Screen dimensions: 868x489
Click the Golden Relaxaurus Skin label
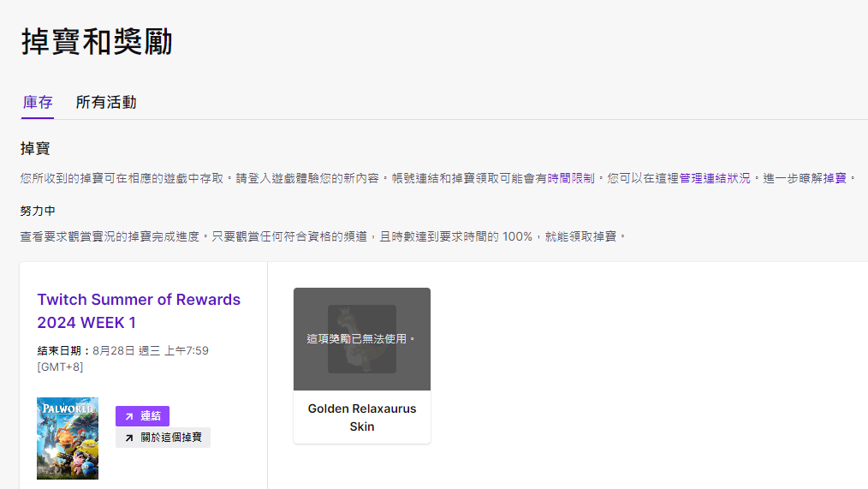[x=362, y=418]
